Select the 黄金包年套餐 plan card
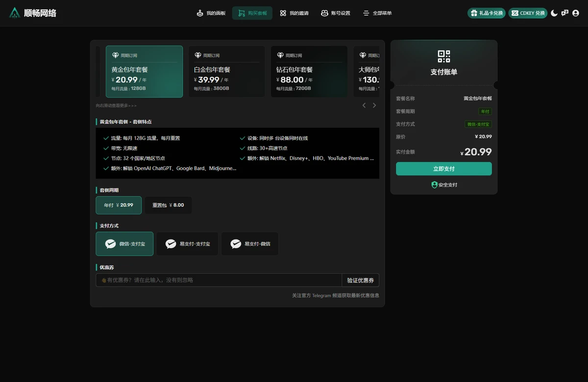 [144, 72]
